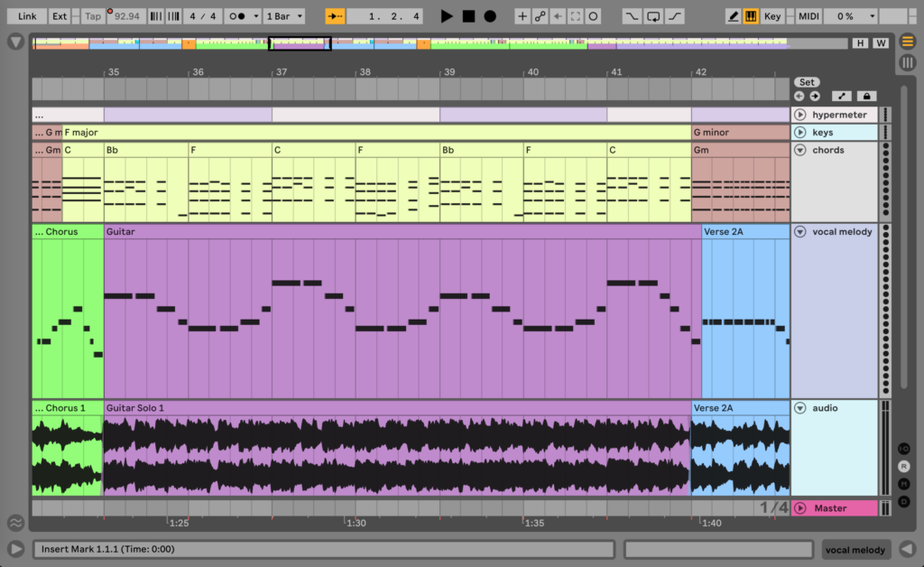Open the 0 % CPU load dropdown
Screen dimensions: 924x567
tap(850, 16)
